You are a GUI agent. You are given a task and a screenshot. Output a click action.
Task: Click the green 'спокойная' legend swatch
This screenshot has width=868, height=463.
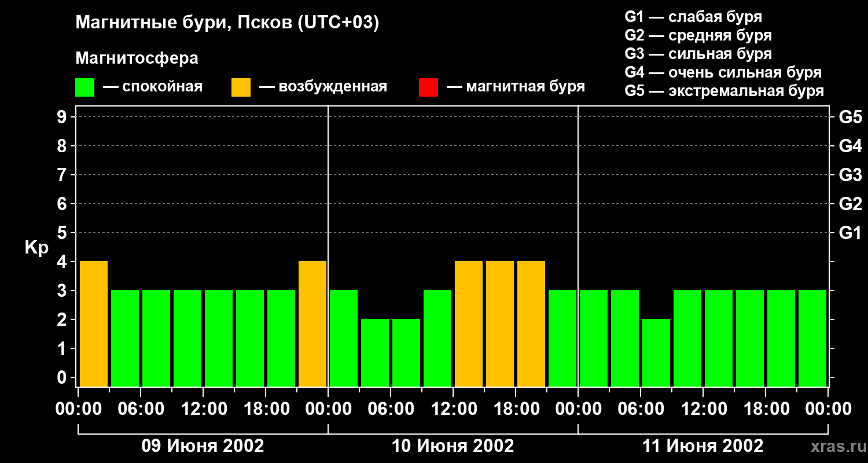click(84, 87)
